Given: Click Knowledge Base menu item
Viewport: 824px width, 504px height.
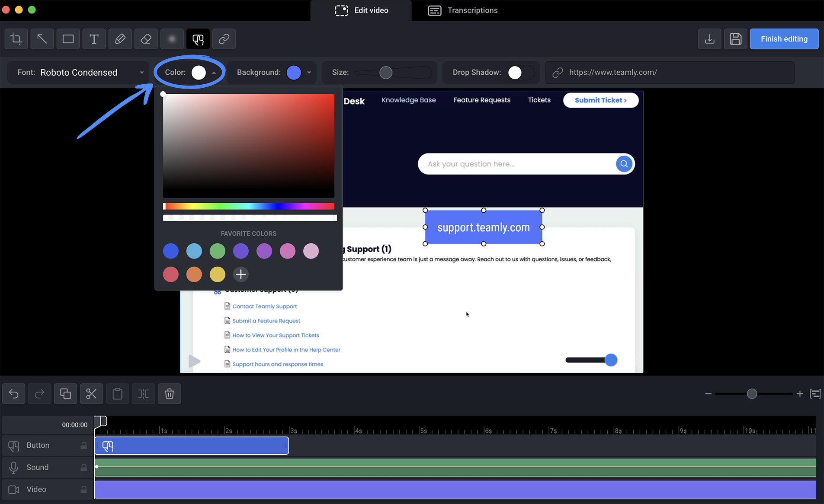Looking at the screenshot, I should click(x=408, y=100).
